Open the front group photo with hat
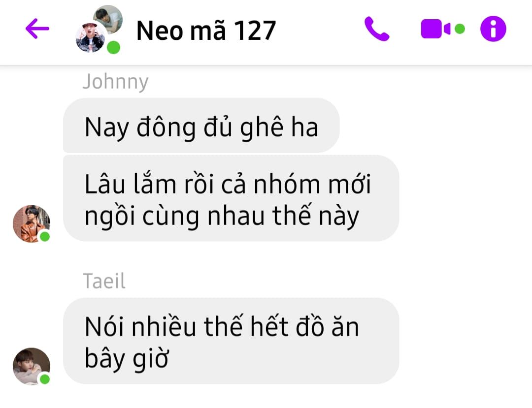This screenshot has height=408, width=532. 90,38
